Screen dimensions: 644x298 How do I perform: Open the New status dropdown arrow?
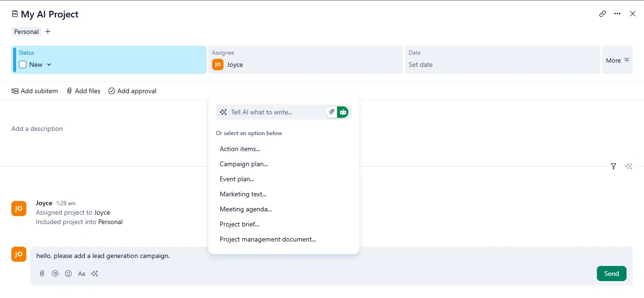pos(49,64)
